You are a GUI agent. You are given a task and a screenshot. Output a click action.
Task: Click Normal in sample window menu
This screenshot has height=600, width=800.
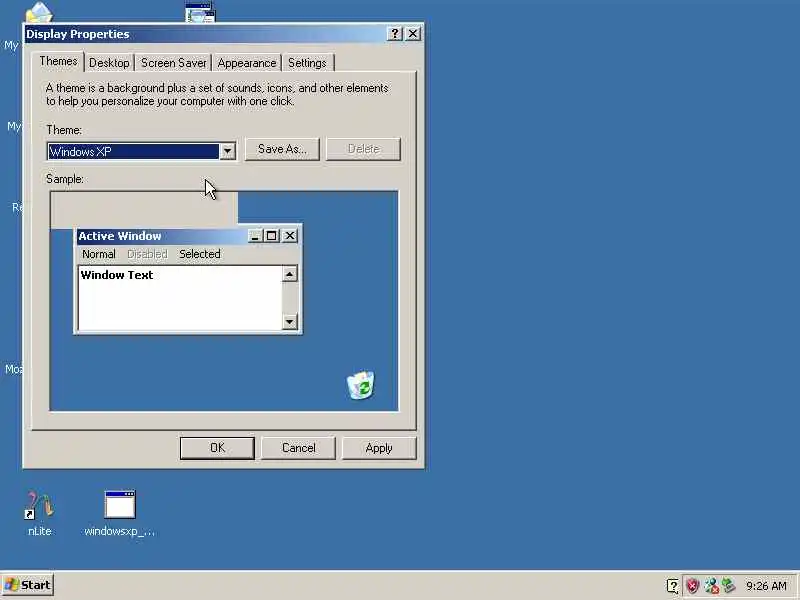click(99, 254)
